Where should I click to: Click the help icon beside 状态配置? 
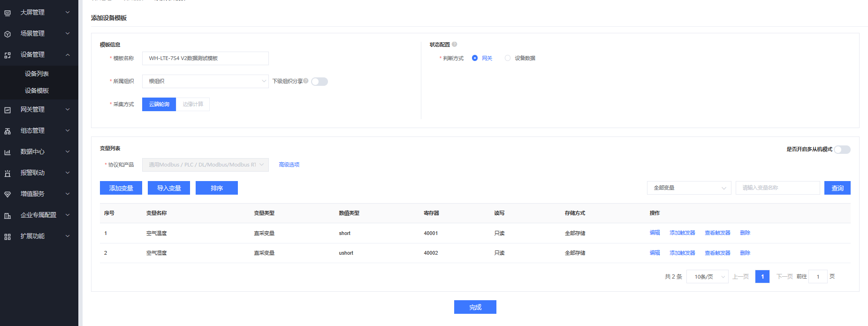click(454, 45)
